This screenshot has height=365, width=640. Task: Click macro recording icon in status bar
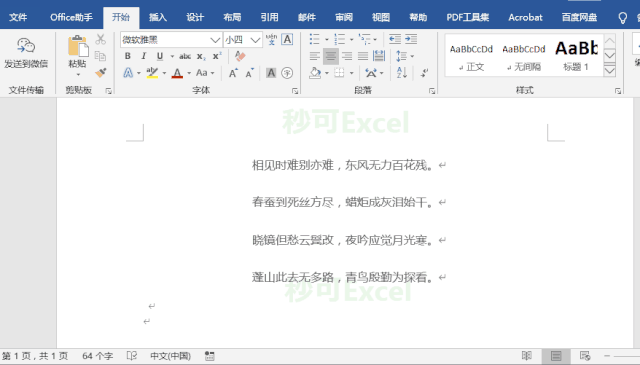point(209,356)
